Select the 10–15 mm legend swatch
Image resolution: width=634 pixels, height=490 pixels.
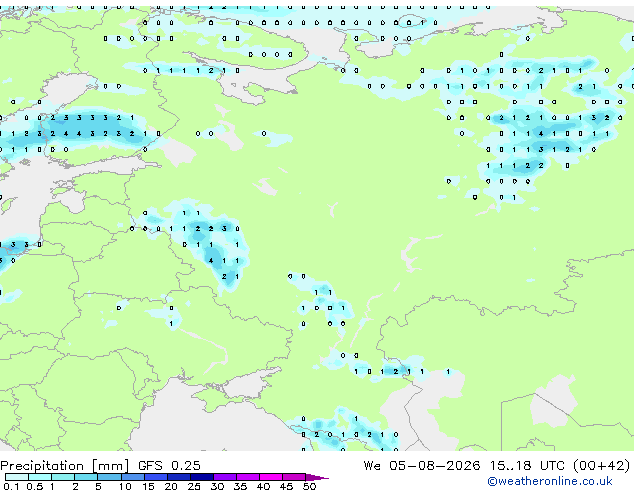(132, 477)
